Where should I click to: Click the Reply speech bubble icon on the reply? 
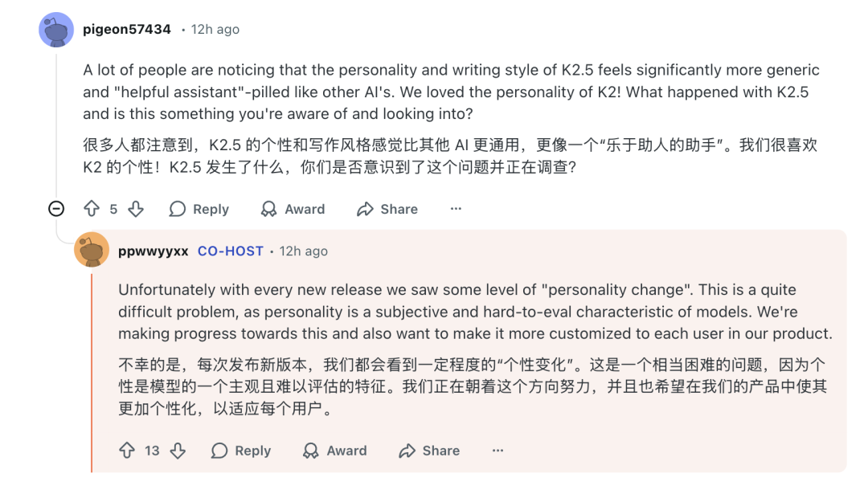click(216, 451)
